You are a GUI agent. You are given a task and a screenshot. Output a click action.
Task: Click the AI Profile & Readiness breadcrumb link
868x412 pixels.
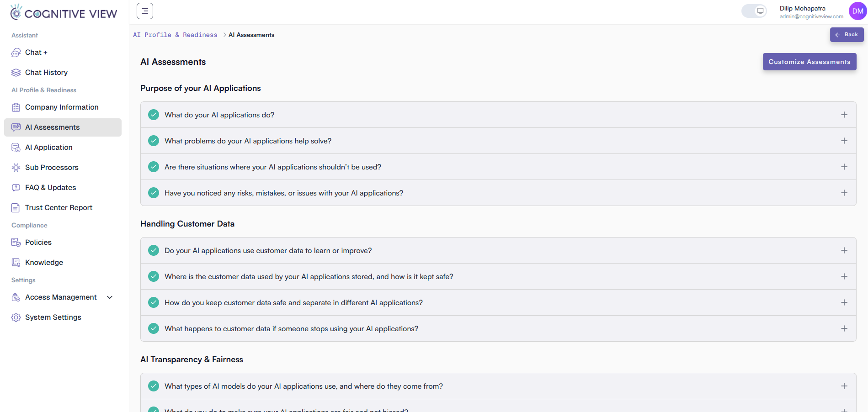click(x=175, y=35)
